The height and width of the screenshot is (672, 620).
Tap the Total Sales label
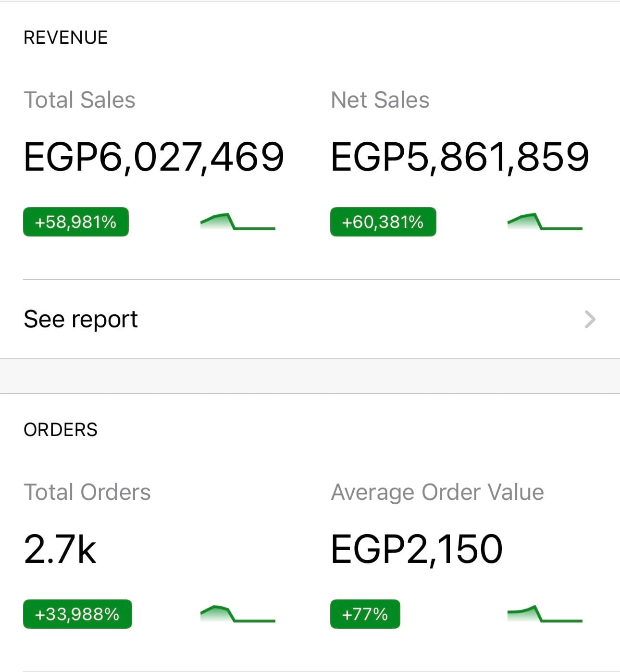tap(80, 100)
